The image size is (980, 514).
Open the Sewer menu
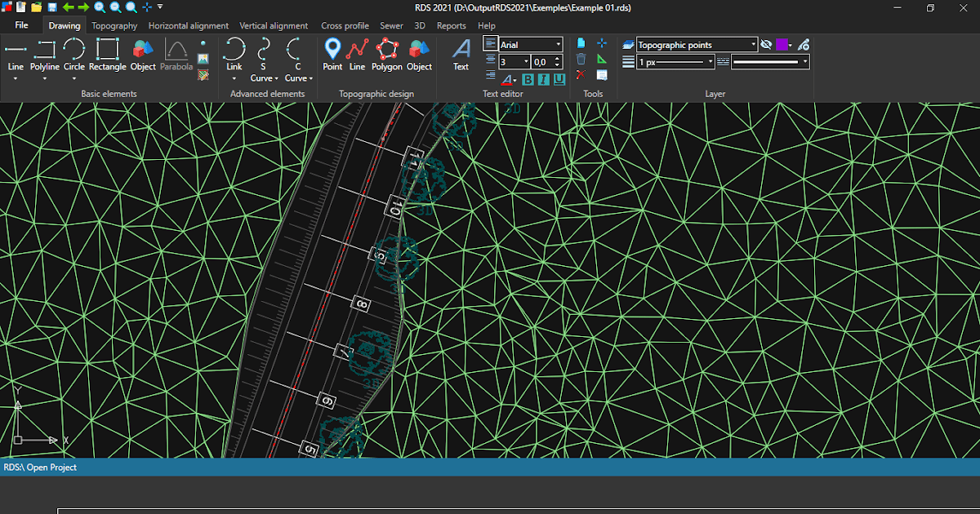pyautogui.click(x=391, y=25)
